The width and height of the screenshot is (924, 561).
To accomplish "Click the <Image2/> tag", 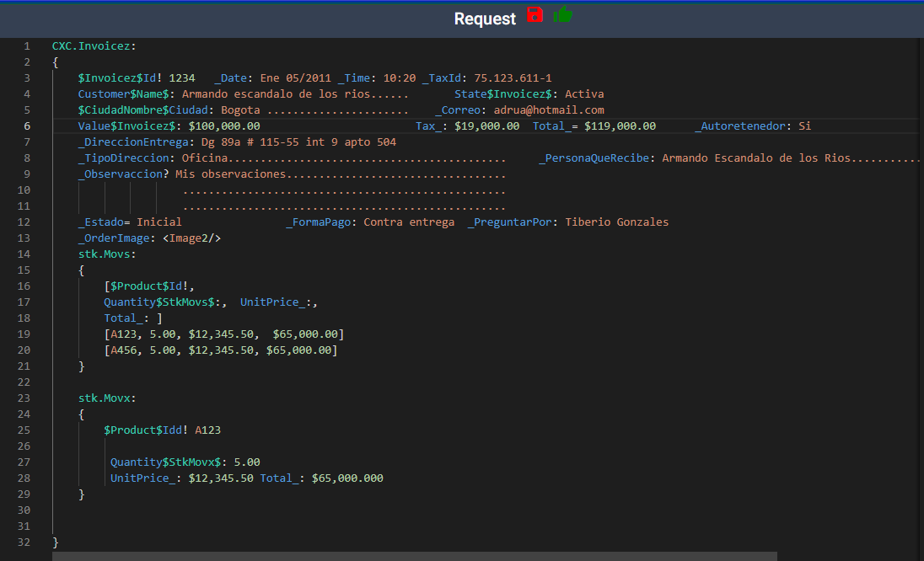I will [x=191, y=238].
